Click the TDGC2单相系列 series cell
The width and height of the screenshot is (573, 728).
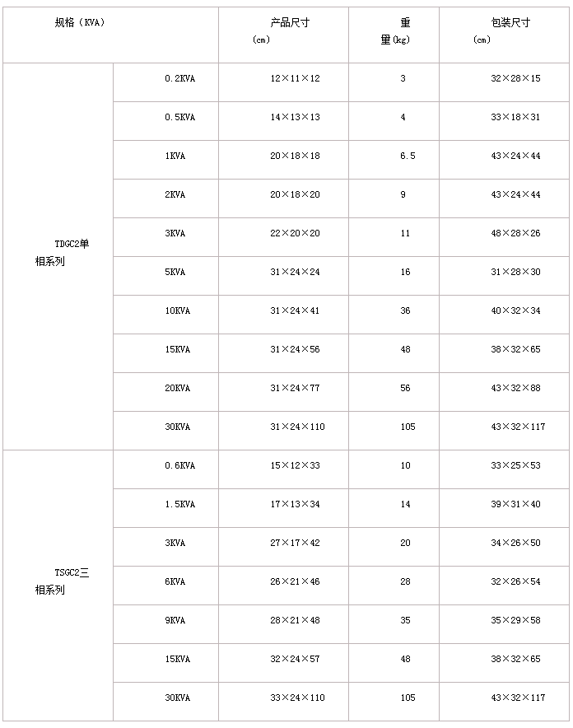click(66, 253)
